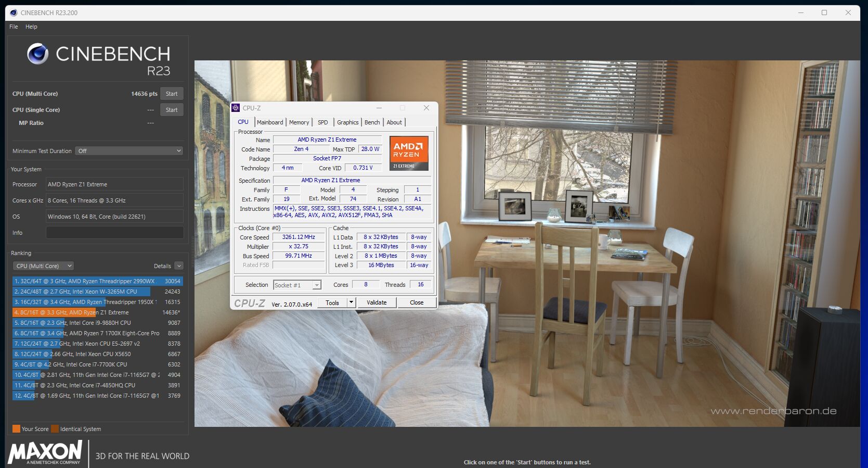Open Minimum Test Duration dropdown

(129, 151)
